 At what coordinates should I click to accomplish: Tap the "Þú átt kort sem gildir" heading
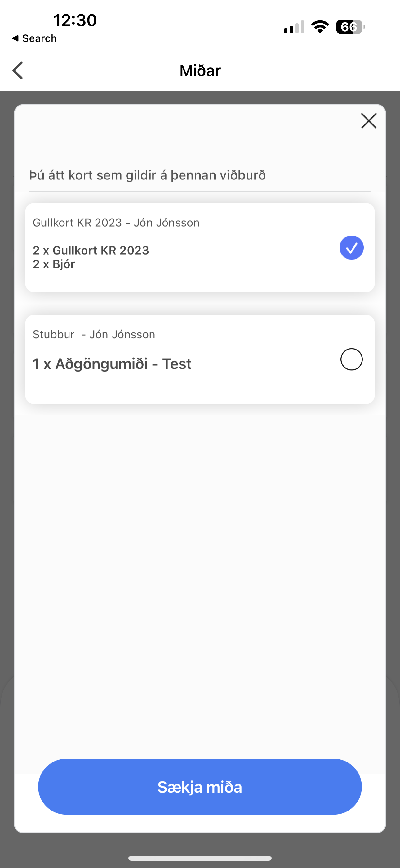pos(148,175)
